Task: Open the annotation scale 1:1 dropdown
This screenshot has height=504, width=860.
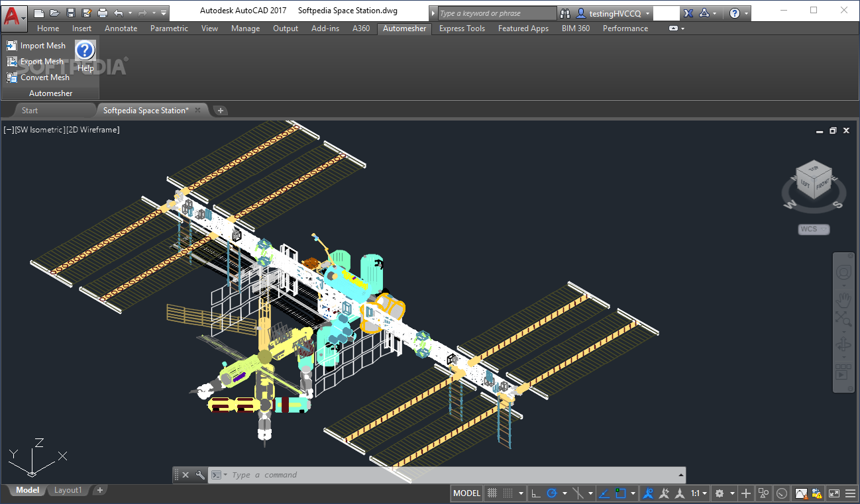Action: (699, 493)
